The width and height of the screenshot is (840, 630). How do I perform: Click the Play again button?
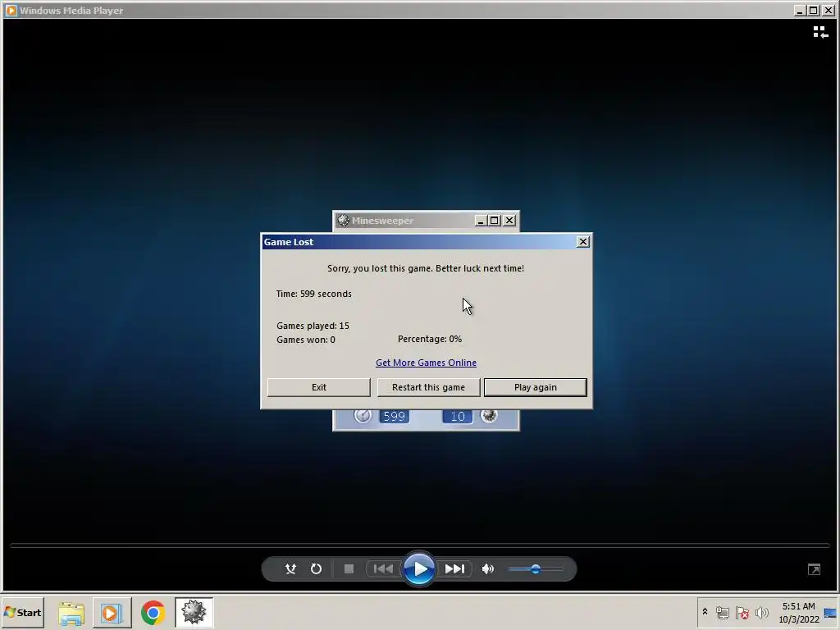[535, 387]
